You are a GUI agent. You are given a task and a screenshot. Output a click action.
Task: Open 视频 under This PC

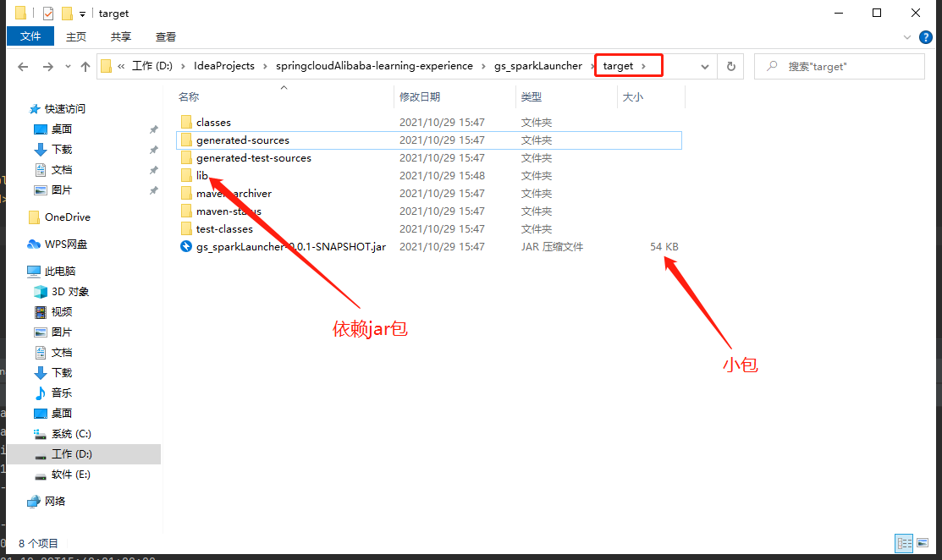pos(61,312)
